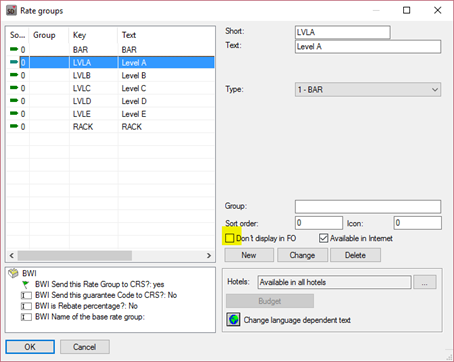This screenshot has height=362, width=454.
Task: Click into the Icon number input field
Action: coord(418,223)
